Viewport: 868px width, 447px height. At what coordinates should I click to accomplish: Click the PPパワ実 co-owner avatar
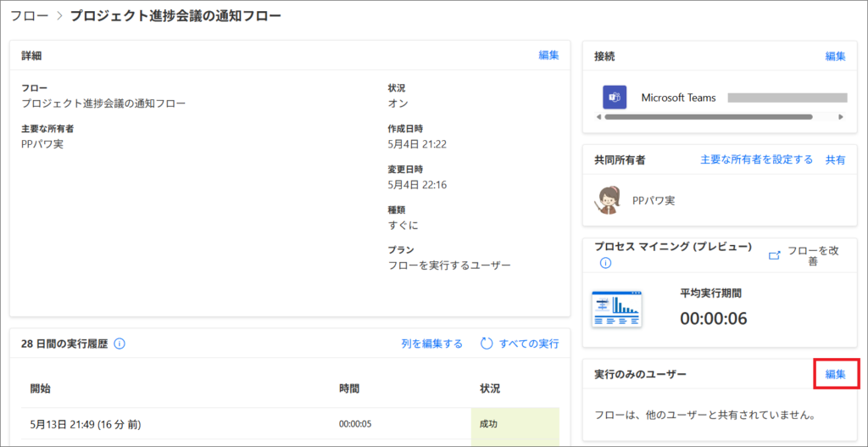tap(609, 200)
